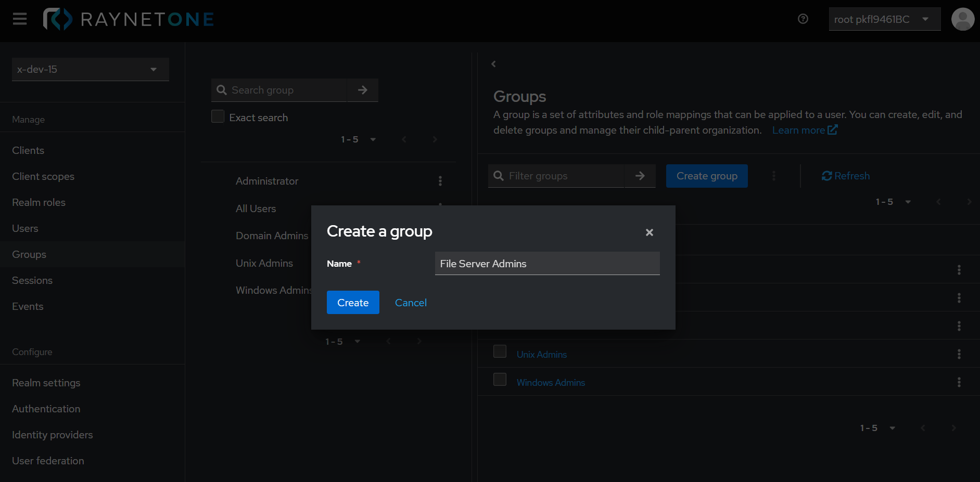
Task: Enable the Exact search checkbox
Action: [218, 116]
